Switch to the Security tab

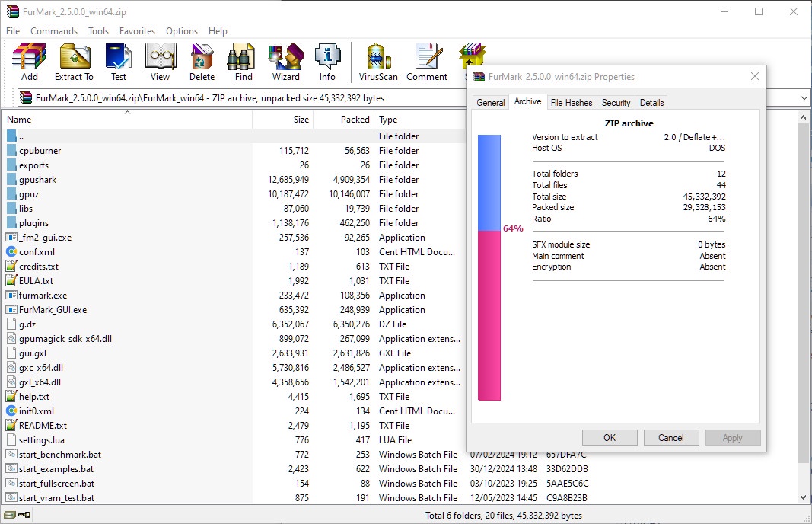[x=616, y=103]
